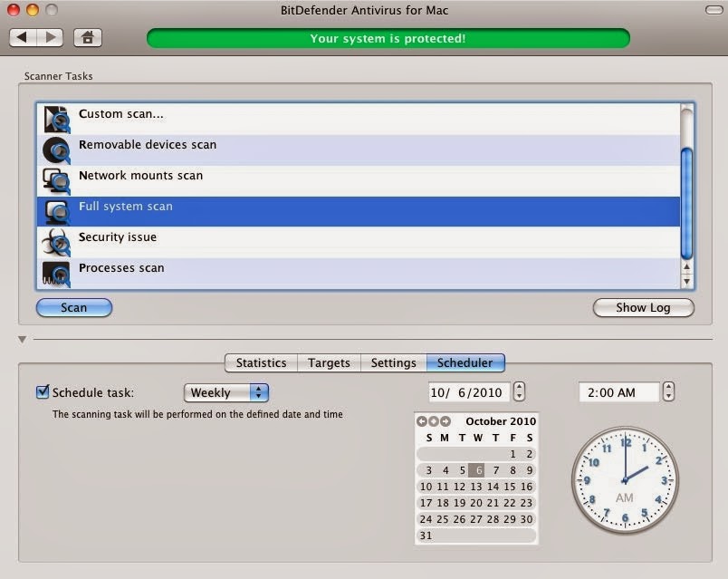Click the analog clock face

625,479
